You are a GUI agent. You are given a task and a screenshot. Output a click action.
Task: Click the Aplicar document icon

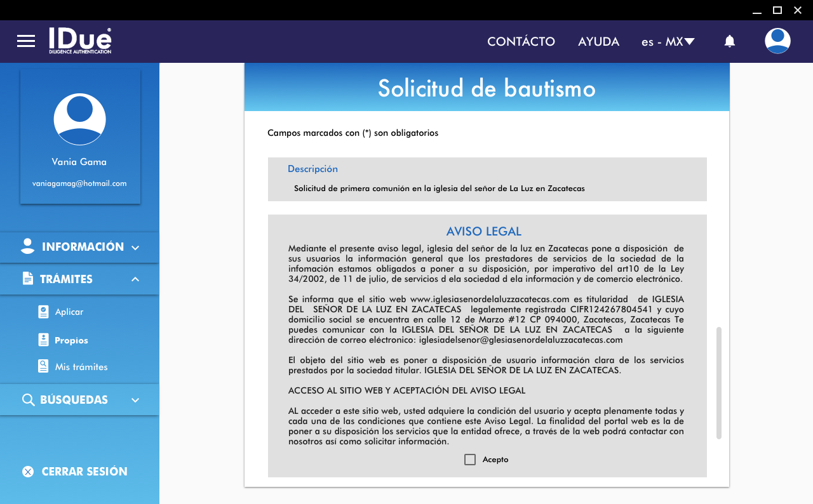tap(43, 312)
